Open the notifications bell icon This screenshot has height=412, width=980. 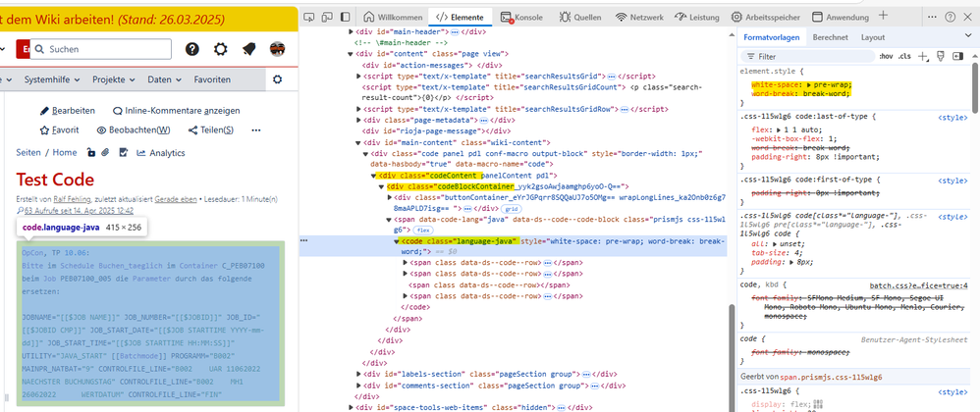coord(249,49)
